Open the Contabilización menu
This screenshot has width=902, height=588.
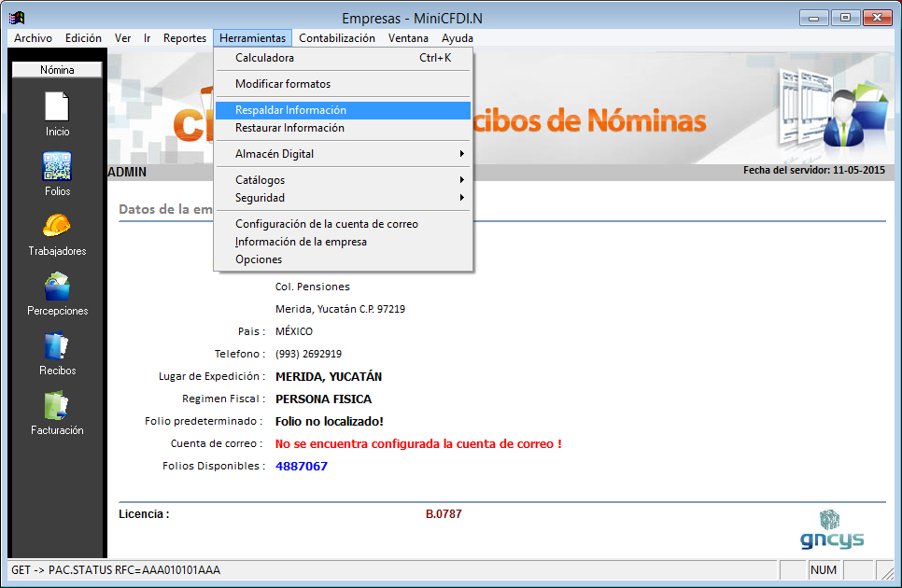[x=337, y=38]
